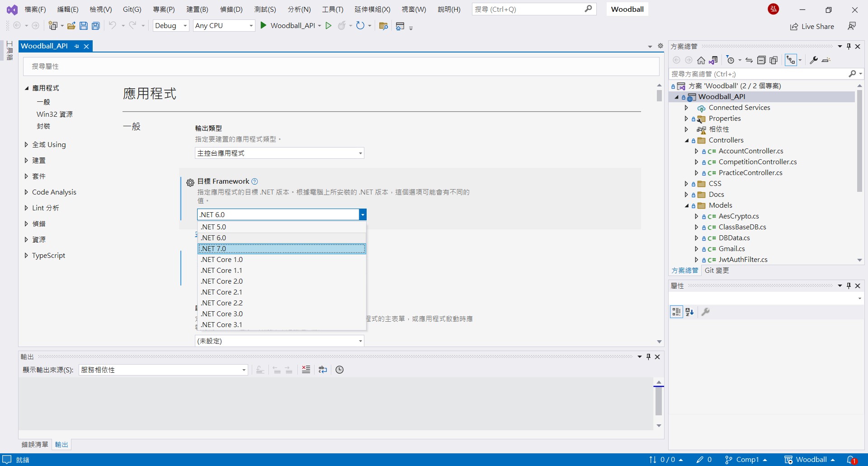
Task: Focus the 搜尋屬性 search field
Action: click(x=341, y=67)
